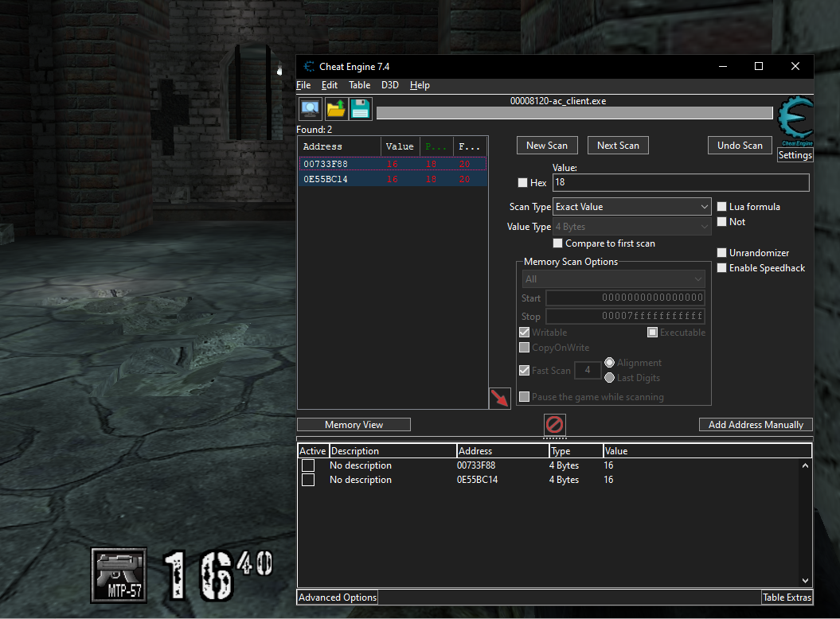840x619 pixels.
Task: Open the process list selector icon
Action: [x=310, y=108]
